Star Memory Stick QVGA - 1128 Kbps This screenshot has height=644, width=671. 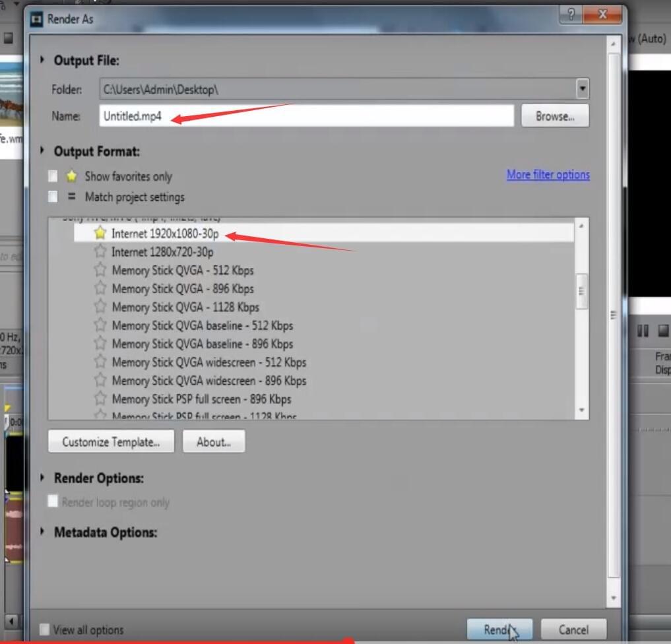point(100,307)
